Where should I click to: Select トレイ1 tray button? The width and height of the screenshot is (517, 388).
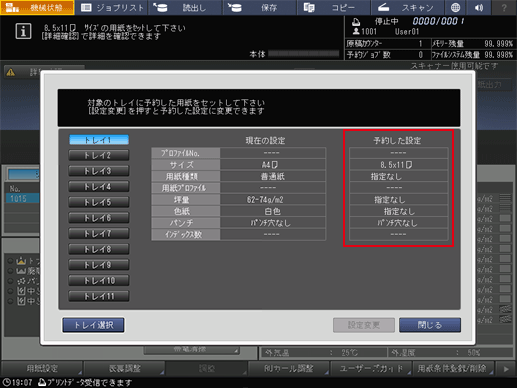pos(99,140)
